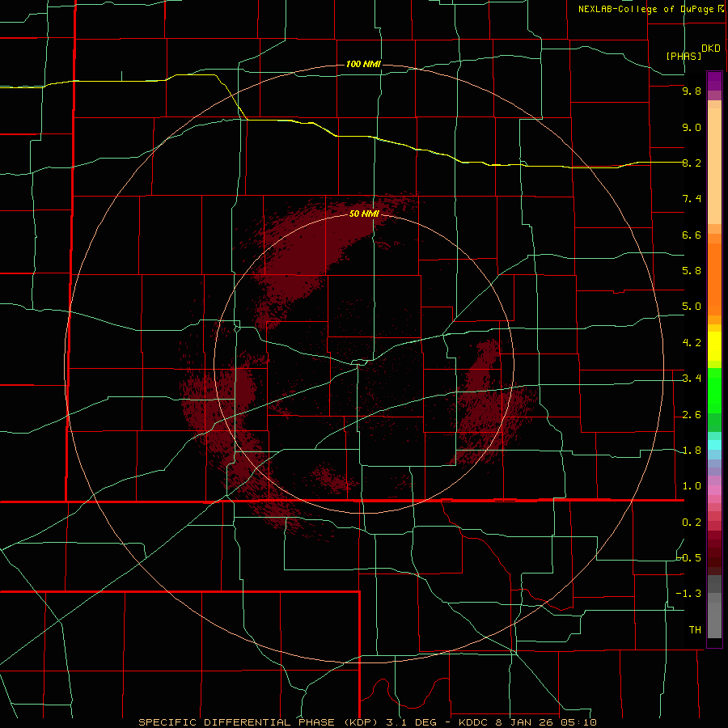Click the 7.4 value on the color scale

(692, 199)
